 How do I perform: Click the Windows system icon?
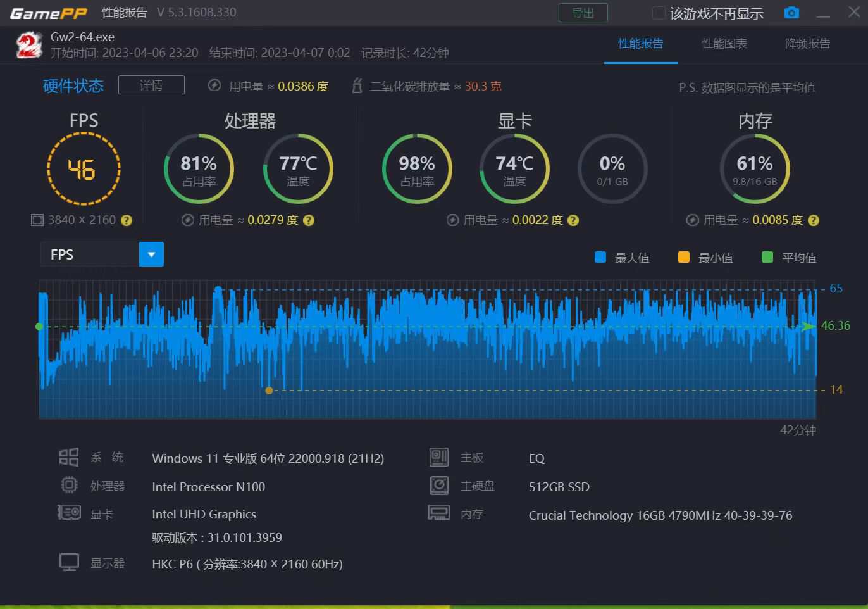(x=69, y=457)
